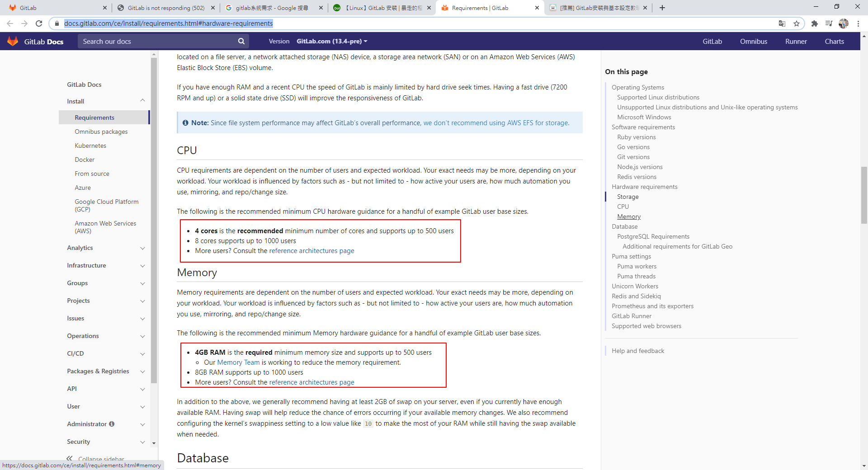Image resolution: width=868 pixels, height=470 pixels.
Task: Open reference architectures page link under CPU
Action: click(x=311, y=251)
